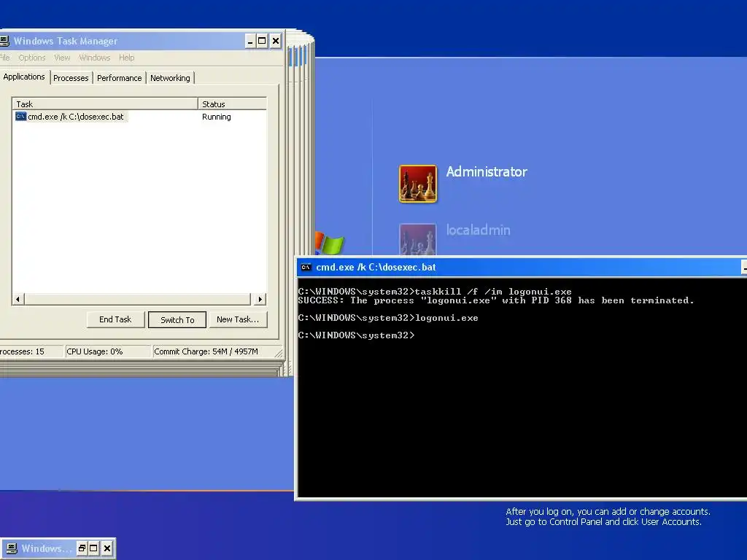
Task: Click the New Task... button
Action: click(x=238, y=319)
